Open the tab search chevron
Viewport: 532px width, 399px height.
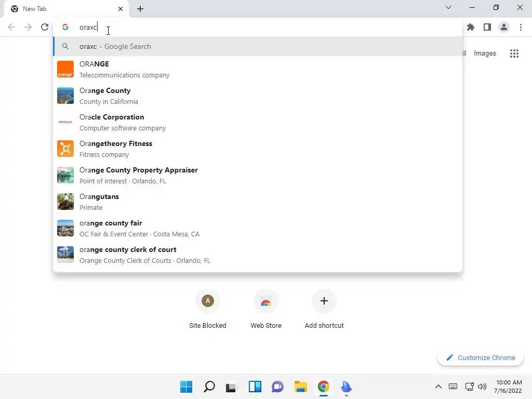448,7
